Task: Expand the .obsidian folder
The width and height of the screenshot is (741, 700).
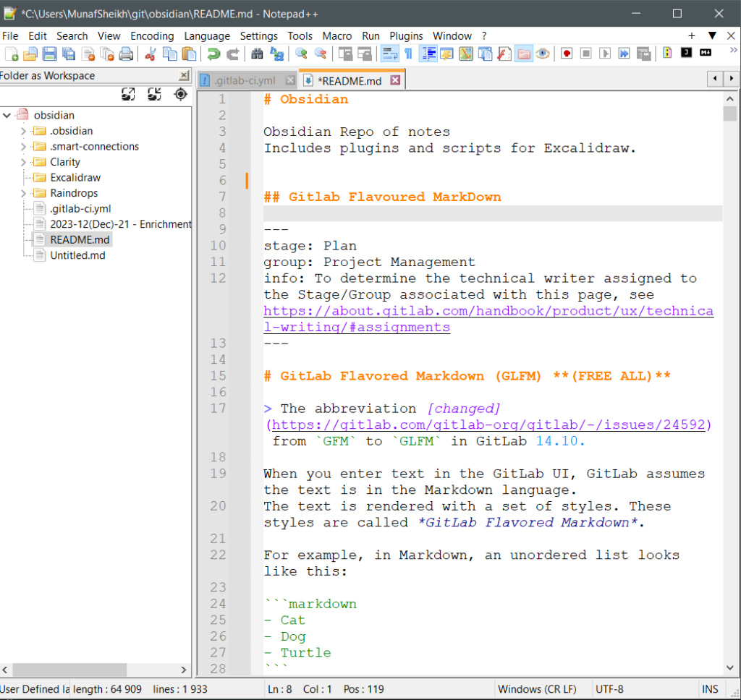Action: [x=23, y=131]
